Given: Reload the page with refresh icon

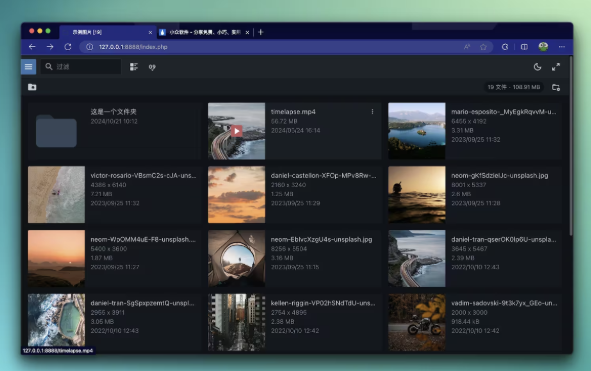Looking at the screenshot, I should [68, 47].
